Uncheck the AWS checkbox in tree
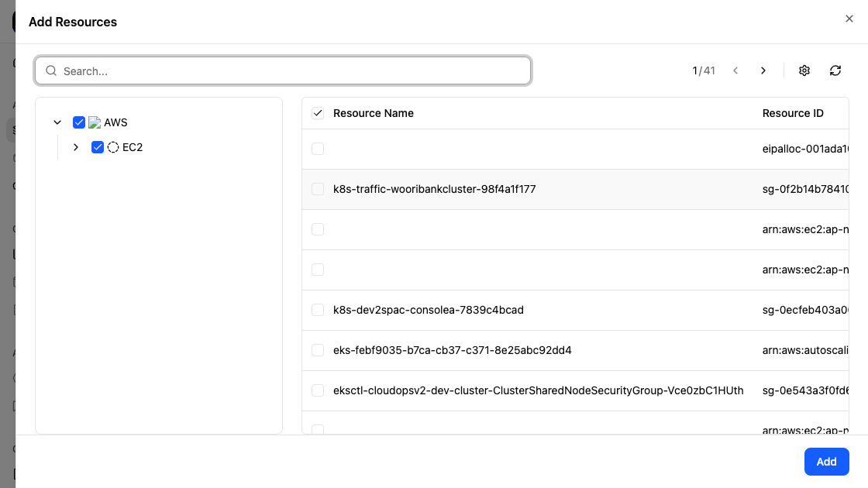 (79, 122)
